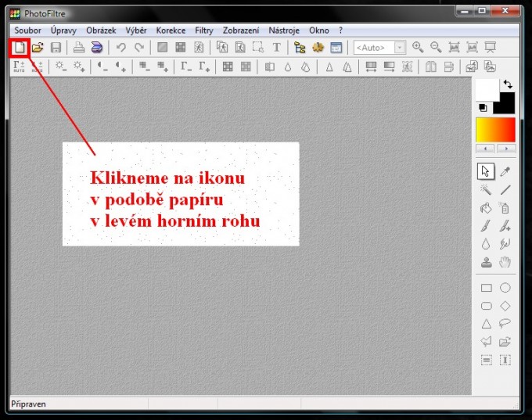The width and height of the screenshot is (532, 420).
Task: Click the Save floppy disk icon
Action: (x=56, y=48)
